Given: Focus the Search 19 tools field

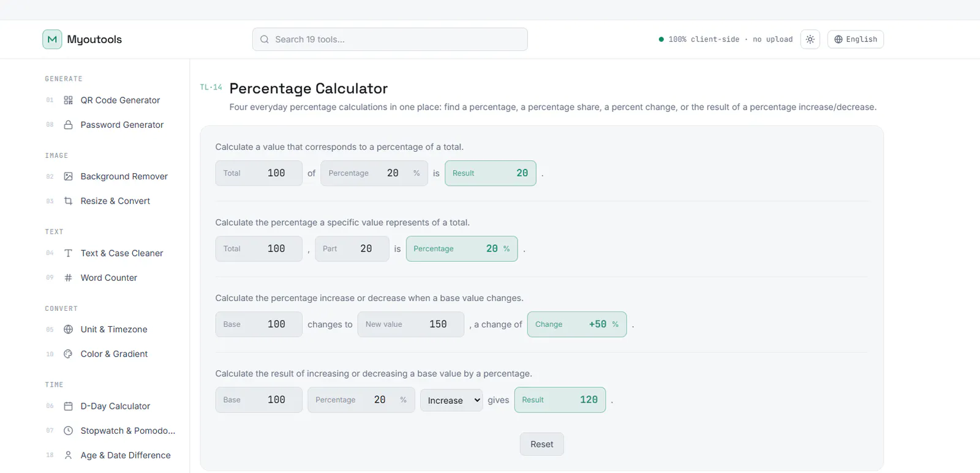Looking at the screenshot, I should [390, 39].
